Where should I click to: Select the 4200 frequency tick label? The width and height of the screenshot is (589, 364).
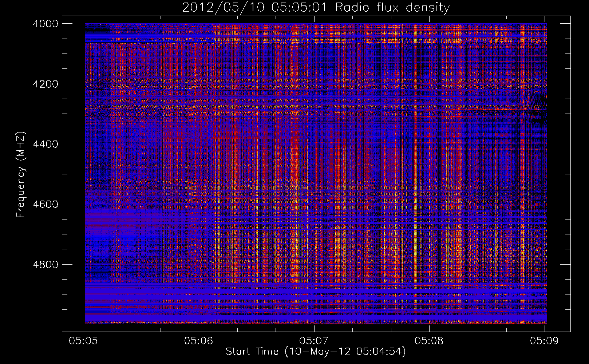46,84
